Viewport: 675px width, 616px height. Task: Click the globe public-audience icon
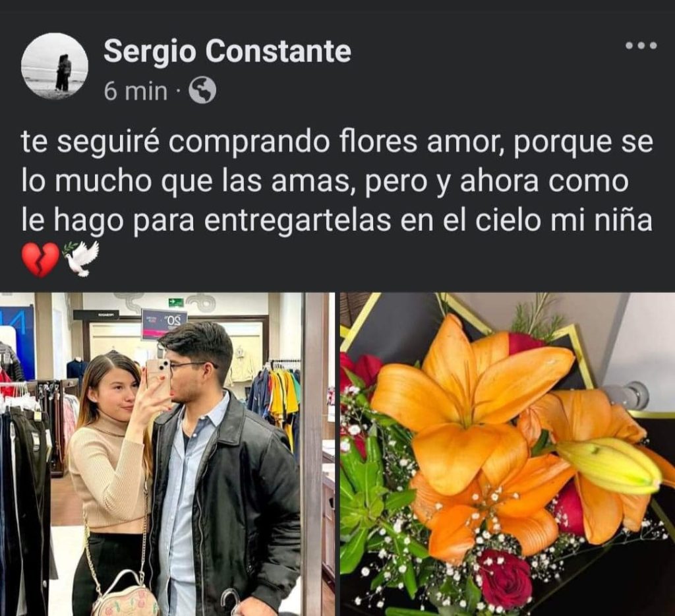pos(203,90)
